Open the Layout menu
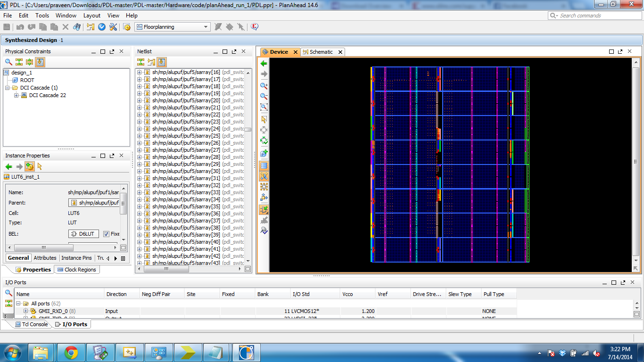This screenshot has width=644, height=362. click(92, 16)
